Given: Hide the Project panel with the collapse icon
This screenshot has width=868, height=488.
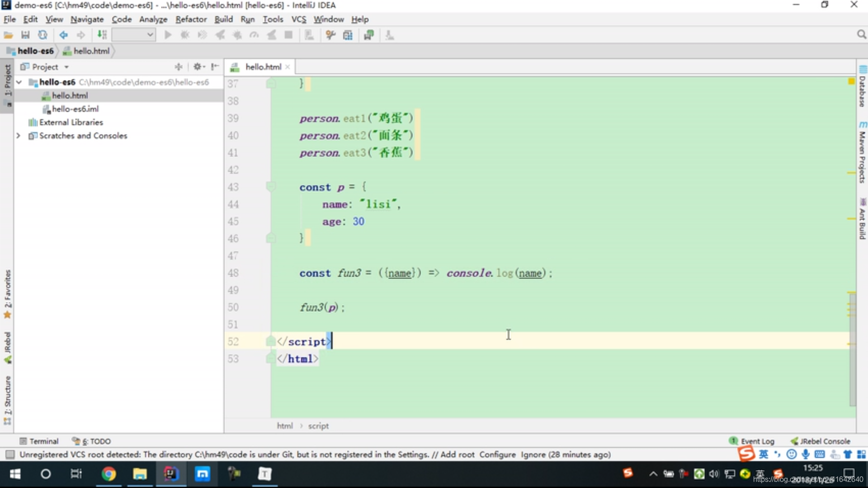Looking at the screenshot, I should 215,67.
